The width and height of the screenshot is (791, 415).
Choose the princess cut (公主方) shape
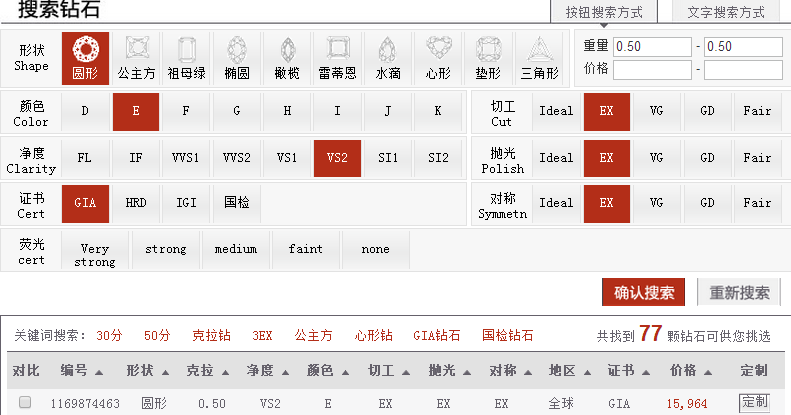(136, 57)
